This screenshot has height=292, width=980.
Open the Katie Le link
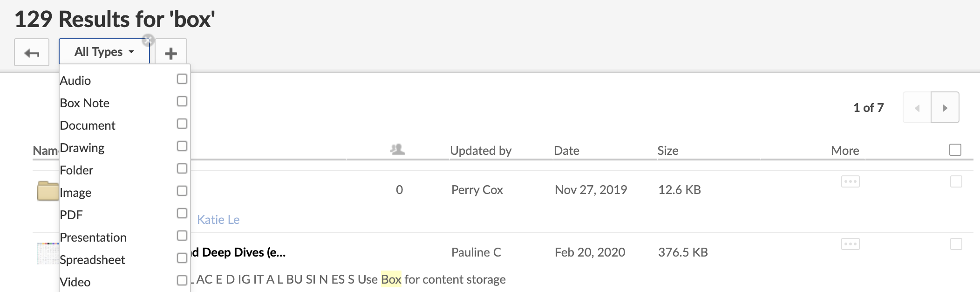click(218, 220)
